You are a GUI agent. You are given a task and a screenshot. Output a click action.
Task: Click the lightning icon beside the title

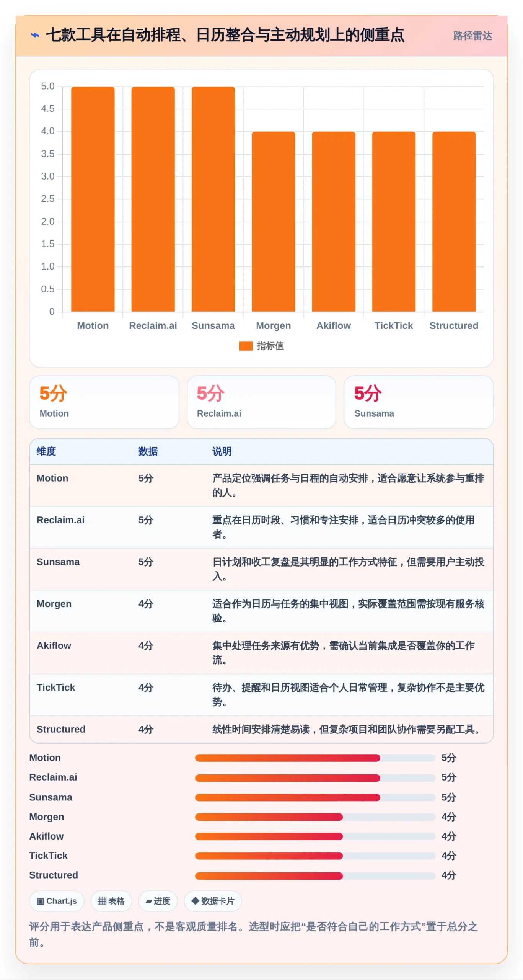tap(35, 35)
